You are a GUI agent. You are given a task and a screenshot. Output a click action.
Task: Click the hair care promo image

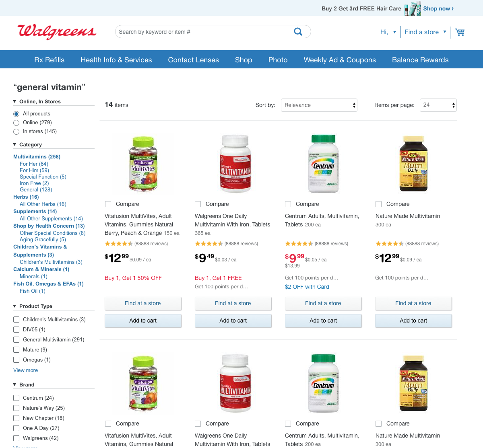tap(413, 8)
